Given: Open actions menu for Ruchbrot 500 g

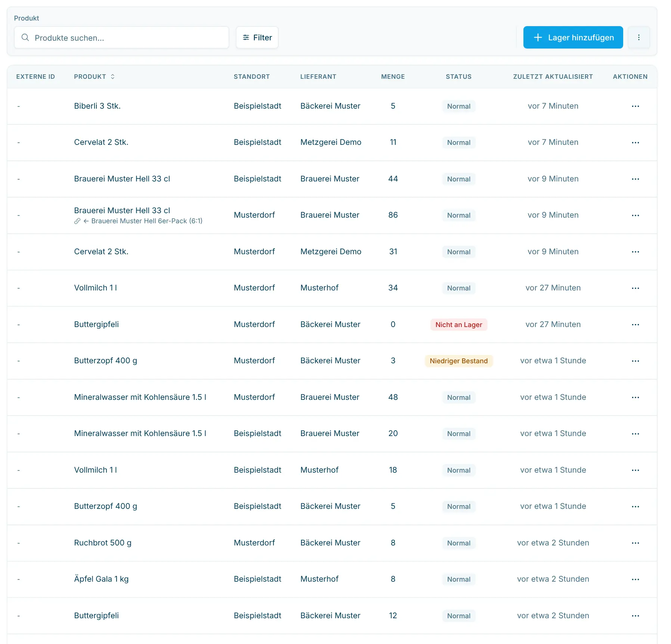Looking at the screenshot, I should [636, 543].
